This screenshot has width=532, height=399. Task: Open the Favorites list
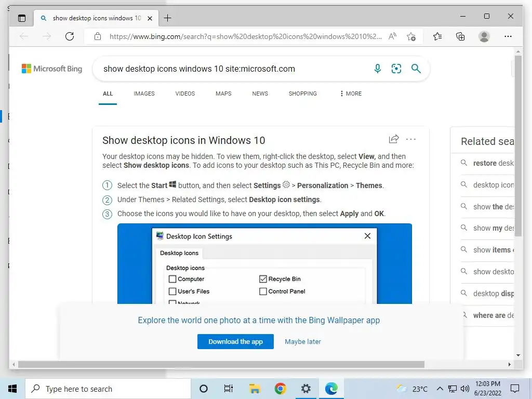coord(437,36)
